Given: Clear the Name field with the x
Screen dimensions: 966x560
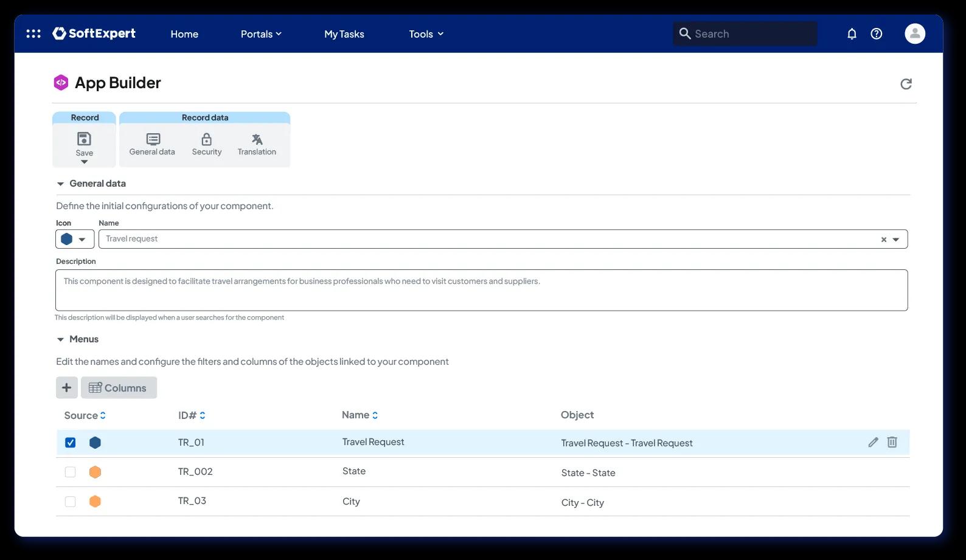Looking at the screenshot, I should click(x=884, y=240).
